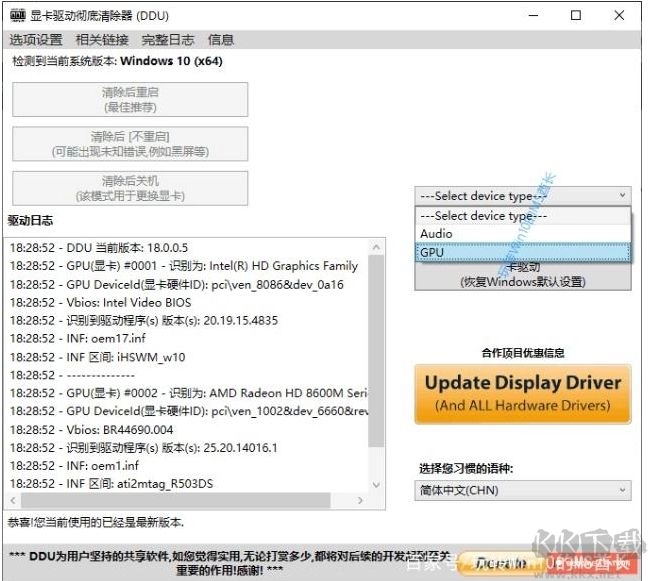
Task: Minimize the DDU window
Action: pos(528,16)
